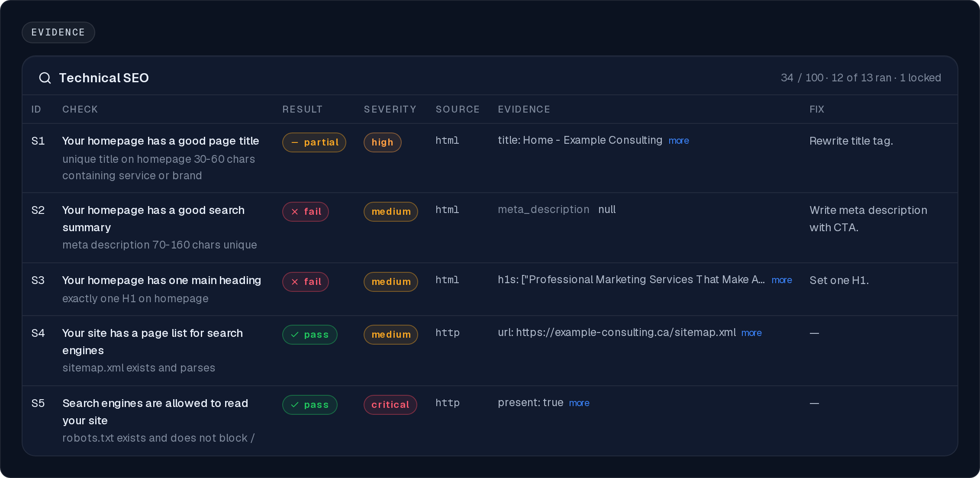Click S2 medium severity badge
Viewport: 980px width, 478px height.
point(391,212)
